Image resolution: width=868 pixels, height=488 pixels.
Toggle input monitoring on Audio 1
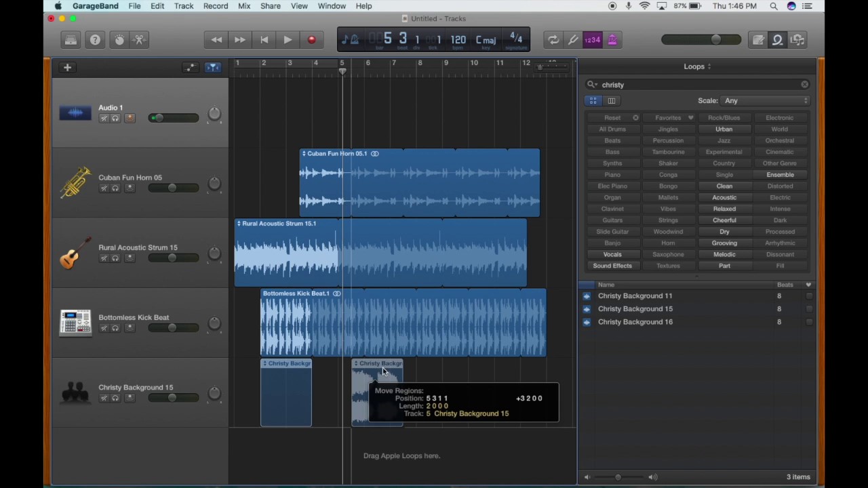[130, 119]
